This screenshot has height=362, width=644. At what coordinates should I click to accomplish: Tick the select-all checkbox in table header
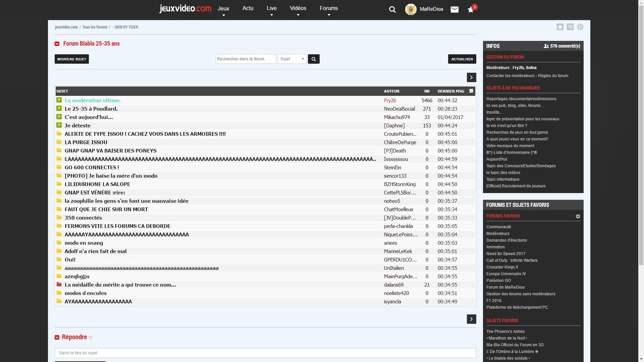(x=471, y=91)
